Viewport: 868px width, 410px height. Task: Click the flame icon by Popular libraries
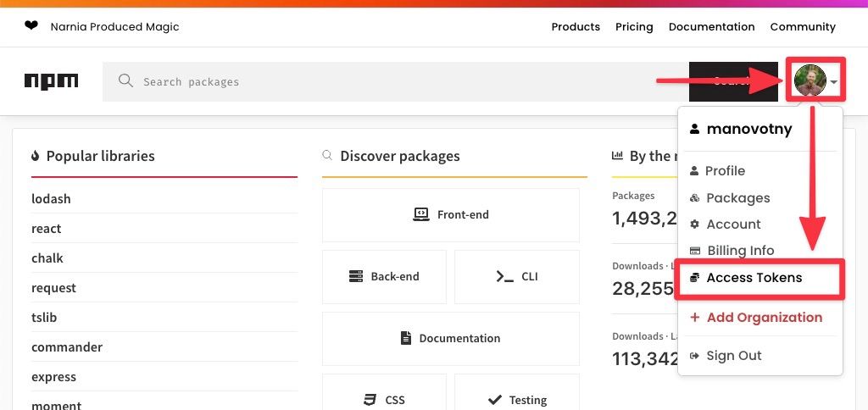(x=36, y=156)
